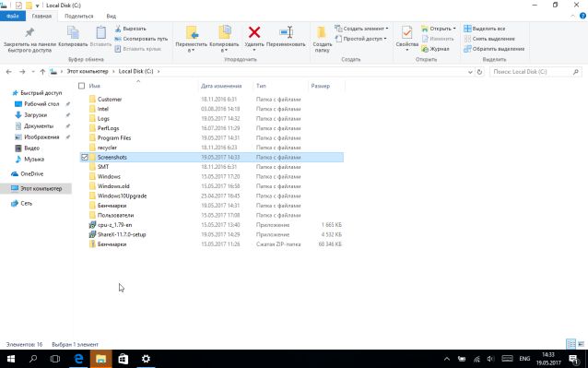Expand Простой доступ dropdown
Viewport: 588px width, 368px height.
click(x=360, y=39)
